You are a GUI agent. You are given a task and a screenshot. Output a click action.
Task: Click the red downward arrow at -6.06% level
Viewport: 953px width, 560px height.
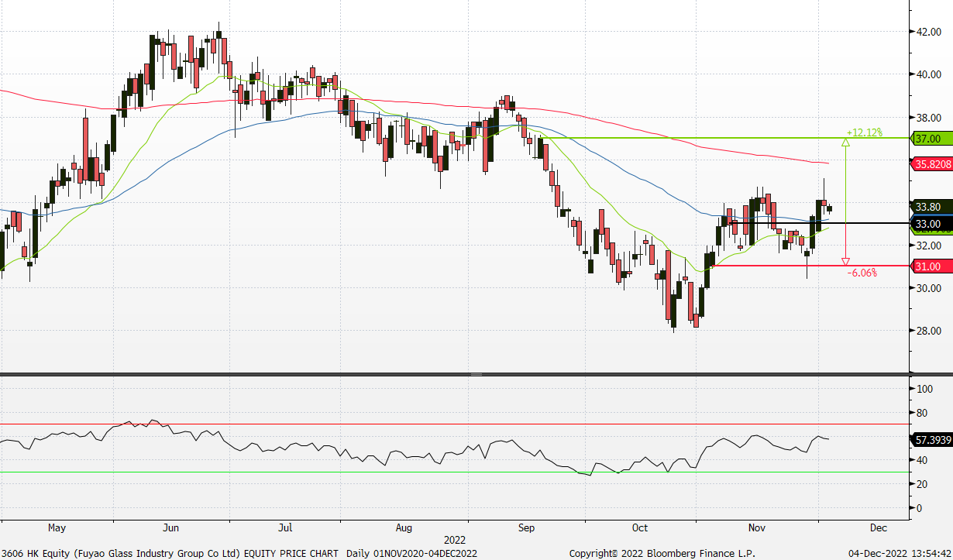tap(846, 261)
